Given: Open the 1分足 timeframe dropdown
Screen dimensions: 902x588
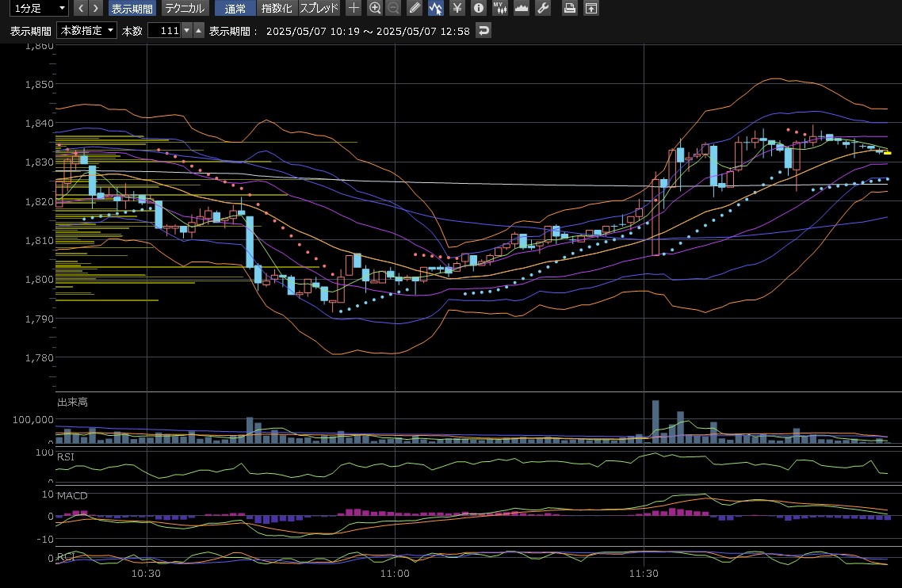Looking at the screenshot, I should tap(39, 8).
